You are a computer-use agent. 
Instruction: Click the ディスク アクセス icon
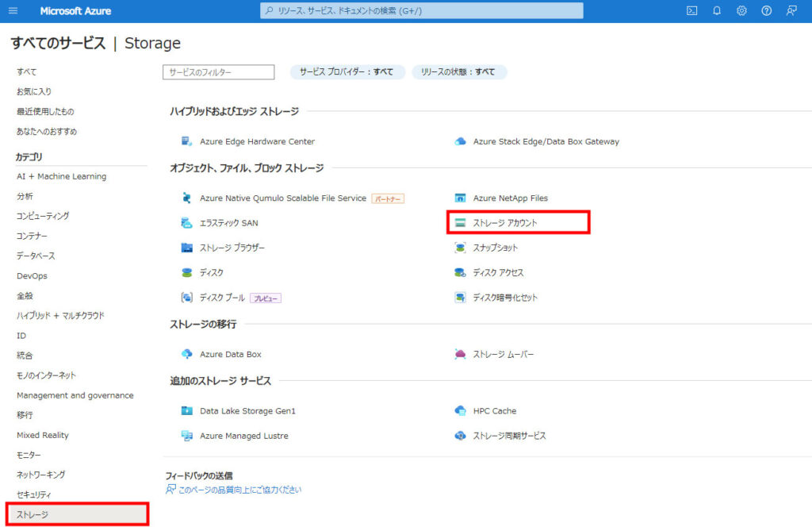click(x=460, y=272)
